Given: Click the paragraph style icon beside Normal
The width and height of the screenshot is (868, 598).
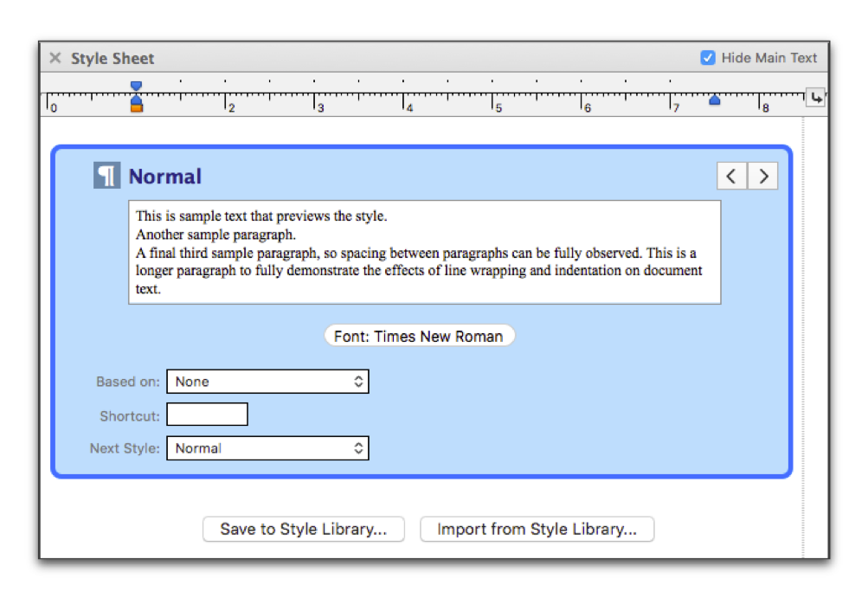Looking at the screenshot, I should (106, 176).
